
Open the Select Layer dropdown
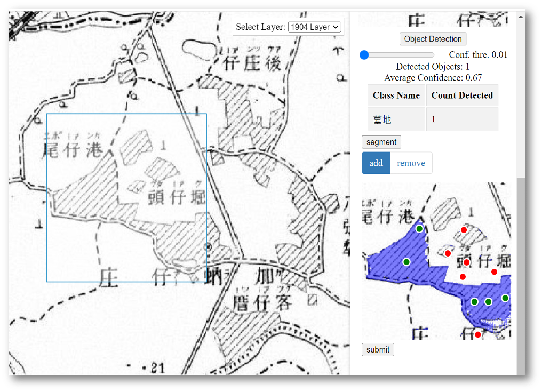pyautogui.click(x=314, y=27)
